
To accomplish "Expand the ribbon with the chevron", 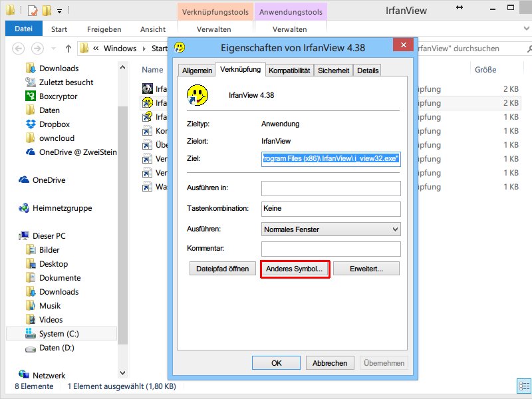I will 527,29.
